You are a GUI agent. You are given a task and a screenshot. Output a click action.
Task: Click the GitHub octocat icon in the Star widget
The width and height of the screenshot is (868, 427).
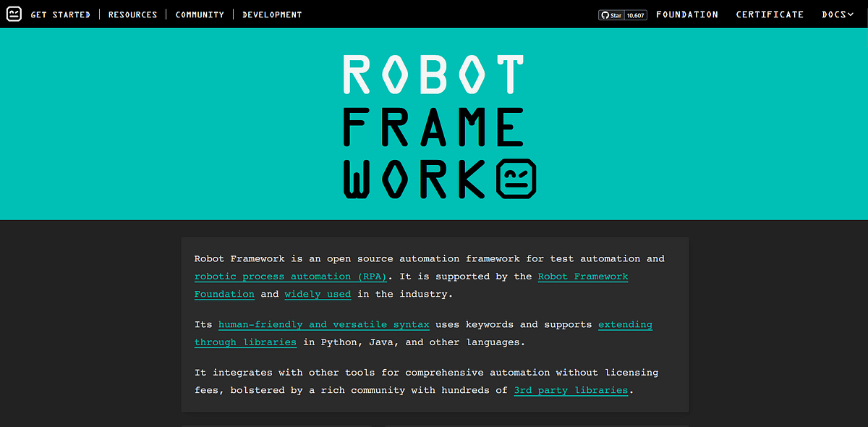pyautogui.click(x=604, y=14)
